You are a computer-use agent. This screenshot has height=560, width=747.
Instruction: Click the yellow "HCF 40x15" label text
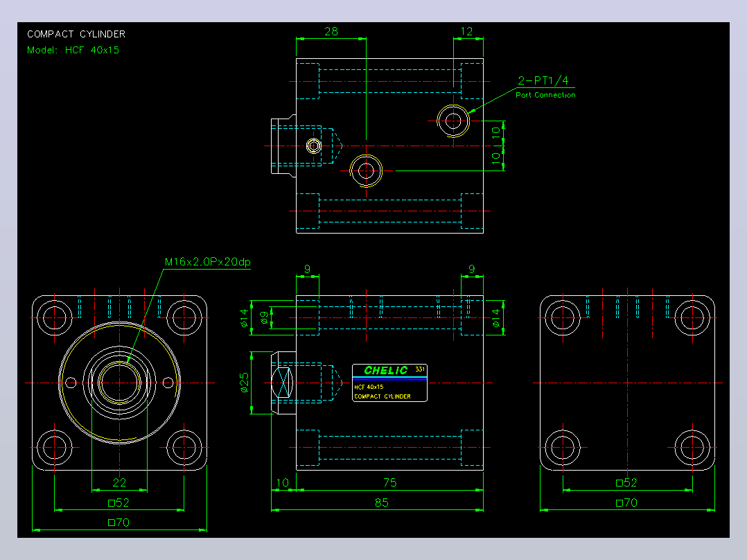[369, 387]
